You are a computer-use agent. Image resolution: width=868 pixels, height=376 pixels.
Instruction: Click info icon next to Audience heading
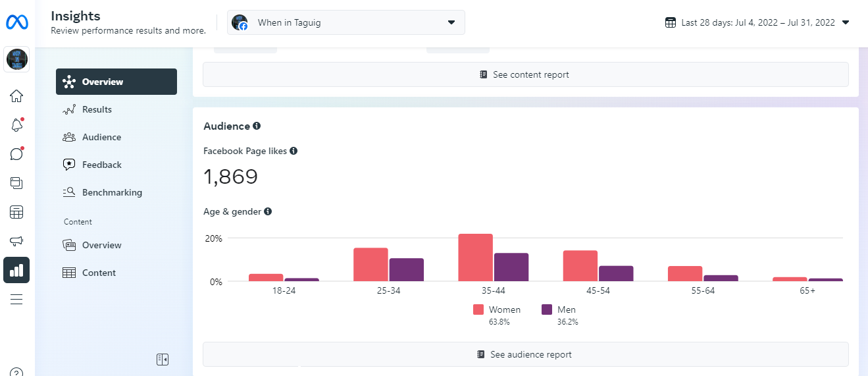coord(257,126)
